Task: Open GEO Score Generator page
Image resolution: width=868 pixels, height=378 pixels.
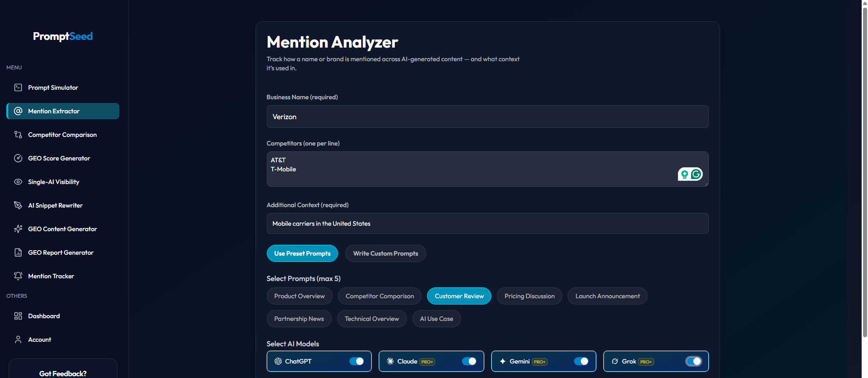Action: (x=63, y=158)
